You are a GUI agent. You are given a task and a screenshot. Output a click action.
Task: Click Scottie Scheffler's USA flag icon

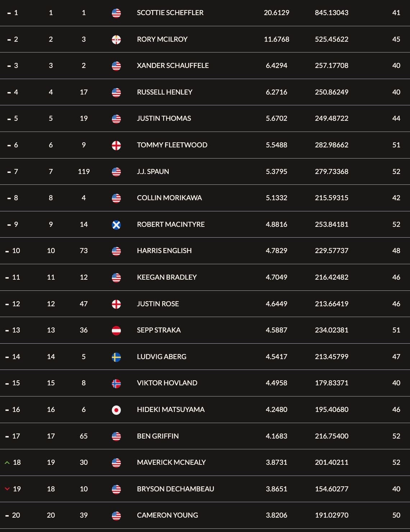pyautogui.click(x=116, y=13)
